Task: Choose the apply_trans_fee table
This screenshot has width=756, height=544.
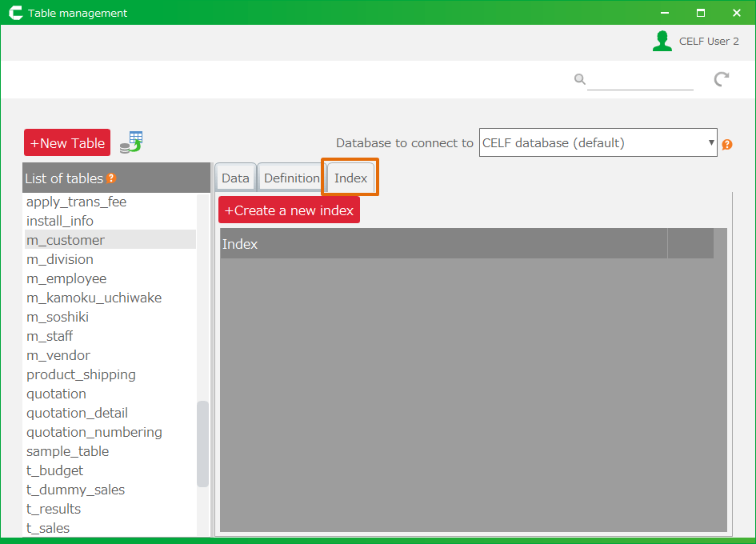Action: click(x=76, y=202)
